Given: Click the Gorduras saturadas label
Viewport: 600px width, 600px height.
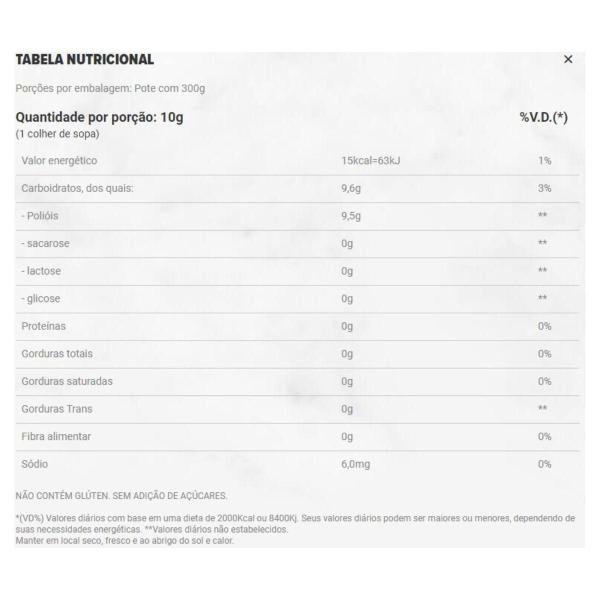Looking at the screenshot, I should [x=67, y=381].
